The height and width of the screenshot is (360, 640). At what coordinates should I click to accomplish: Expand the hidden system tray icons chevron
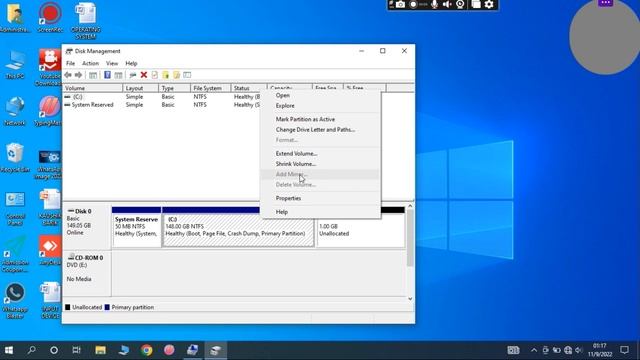(534, 350)
